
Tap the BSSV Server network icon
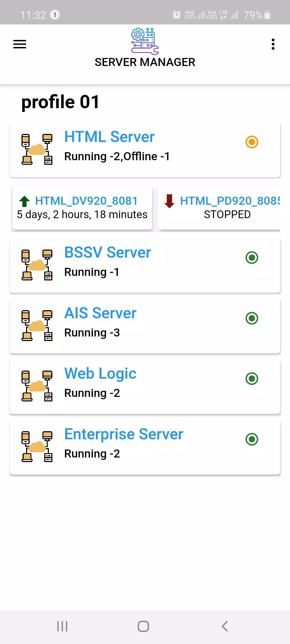[x=37, y=265]
